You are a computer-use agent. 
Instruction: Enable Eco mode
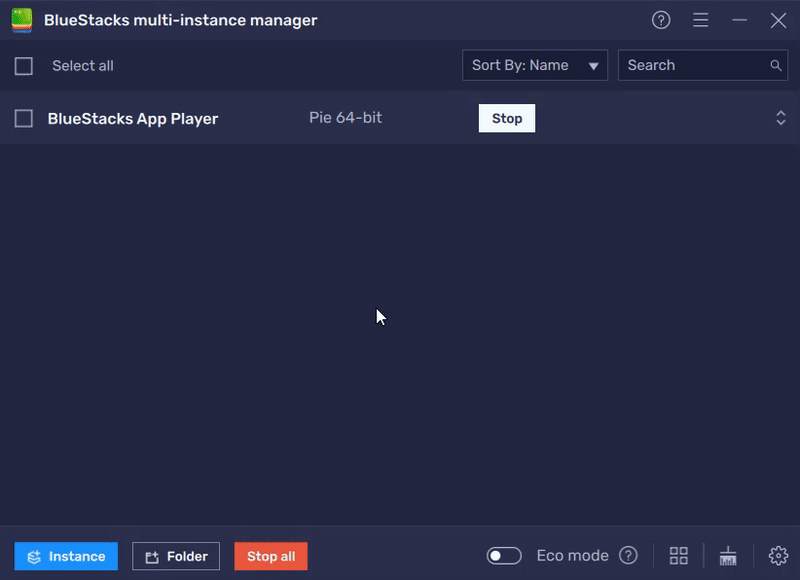(503, 555)
